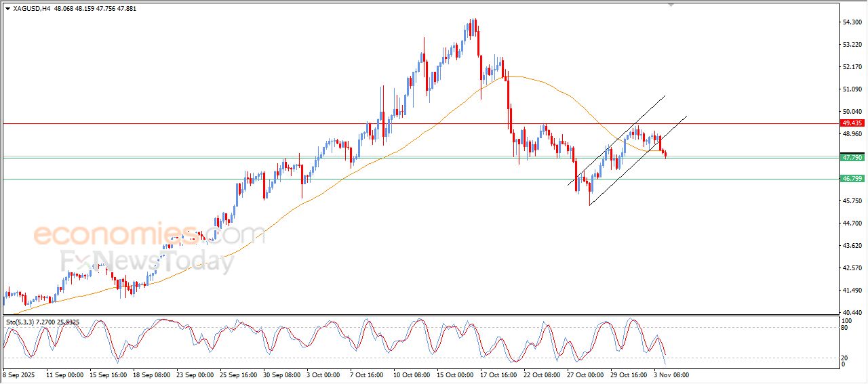Select the green 46.799 price label
Image resolution: width=868 pixels, height=384 pixels.
(851, 179)
